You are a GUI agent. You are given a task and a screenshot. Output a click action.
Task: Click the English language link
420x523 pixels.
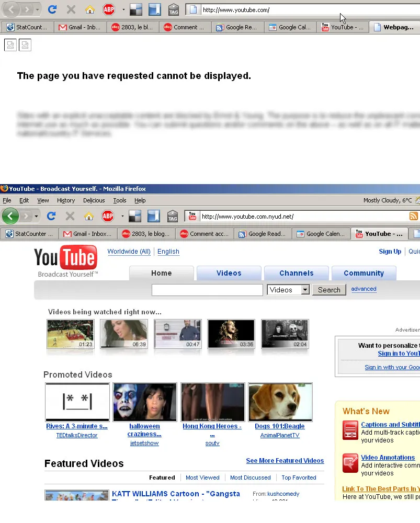pyautogui.click(x=168, y=252)
